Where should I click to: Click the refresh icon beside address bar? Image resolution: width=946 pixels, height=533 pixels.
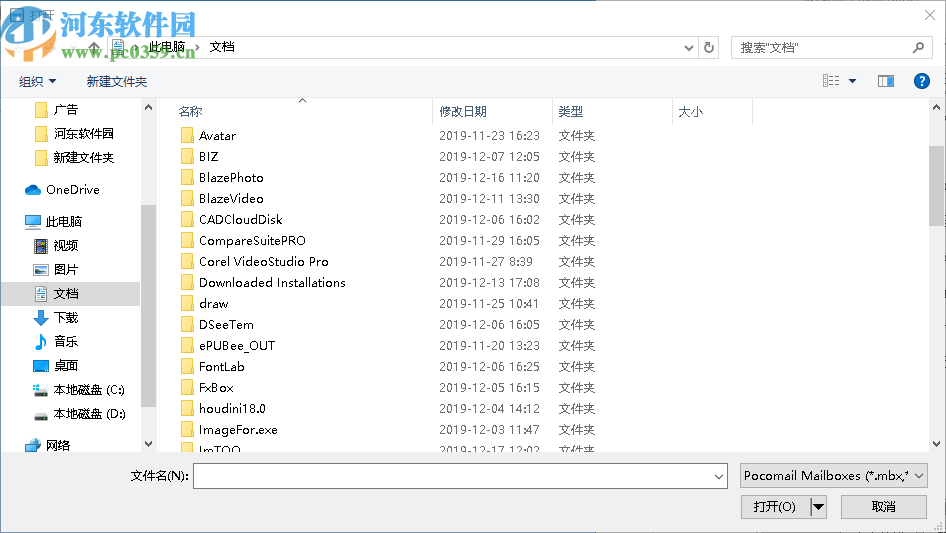[x=709, y=47]
